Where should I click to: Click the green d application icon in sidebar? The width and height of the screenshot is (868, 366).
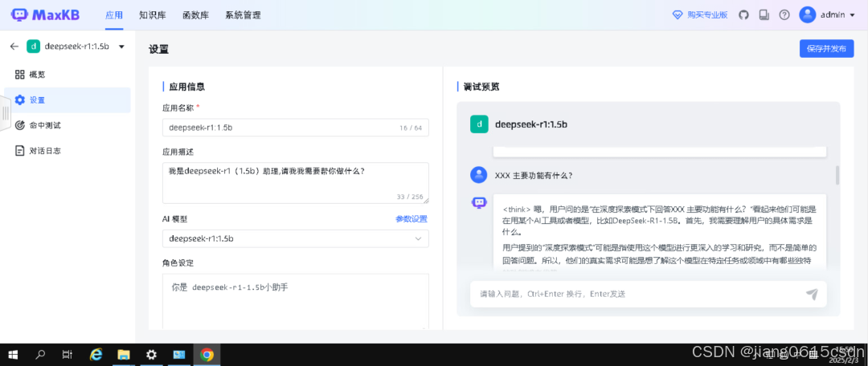(34, 47)
